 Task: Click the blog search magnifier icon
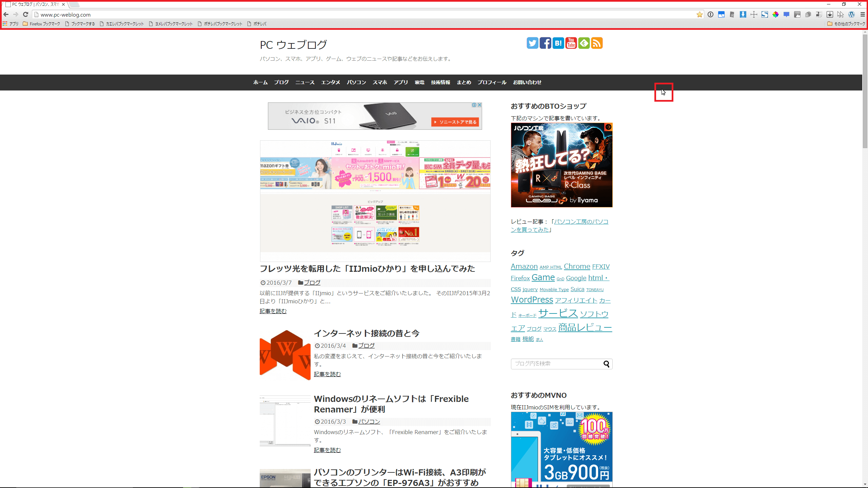tap(606, 364)
